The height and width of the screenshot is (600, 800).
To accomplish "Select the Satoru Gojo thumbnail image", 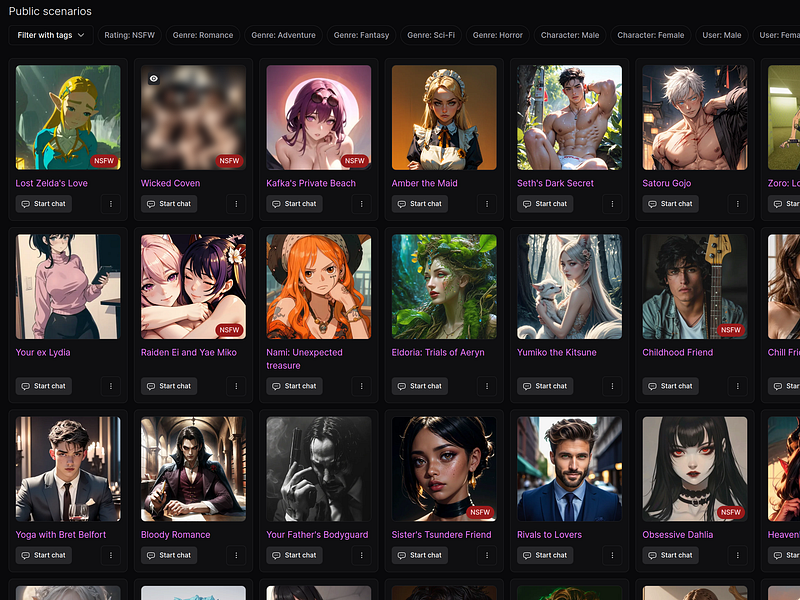I will point(695,117).
